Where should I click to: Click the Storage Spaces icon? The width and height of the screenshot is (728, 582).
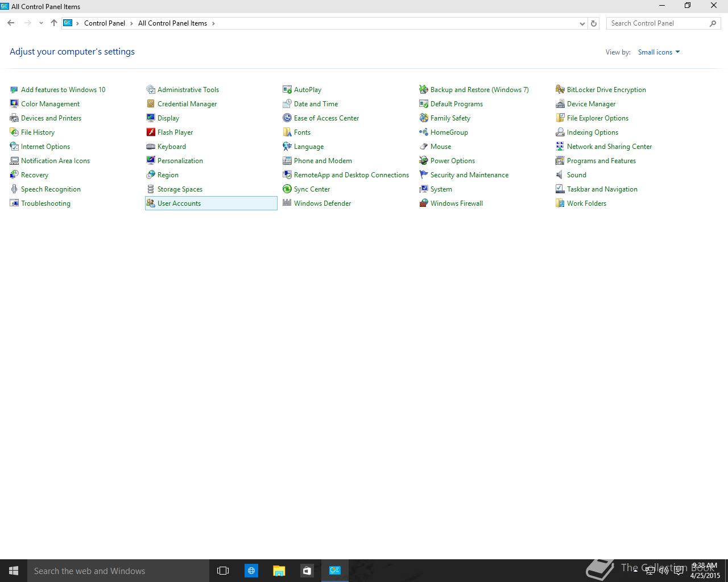coord(151,189)
